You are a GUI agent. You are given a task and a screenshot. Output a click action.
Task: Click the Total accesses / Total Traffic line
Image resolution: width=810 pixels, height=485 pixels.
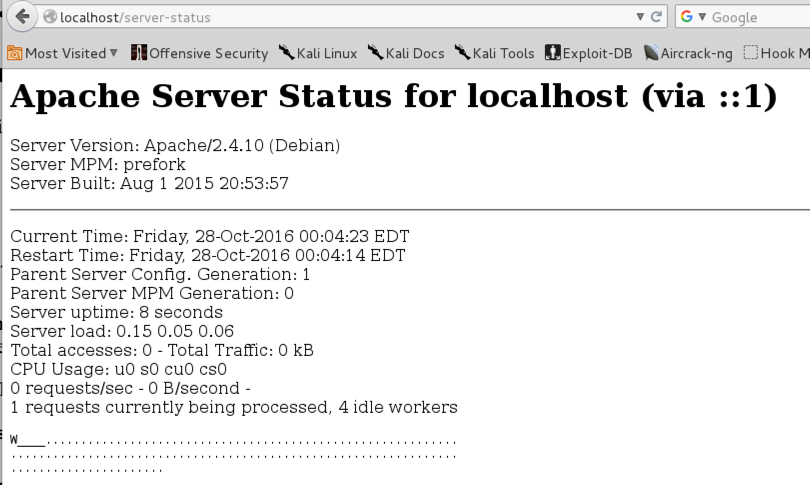162,350
